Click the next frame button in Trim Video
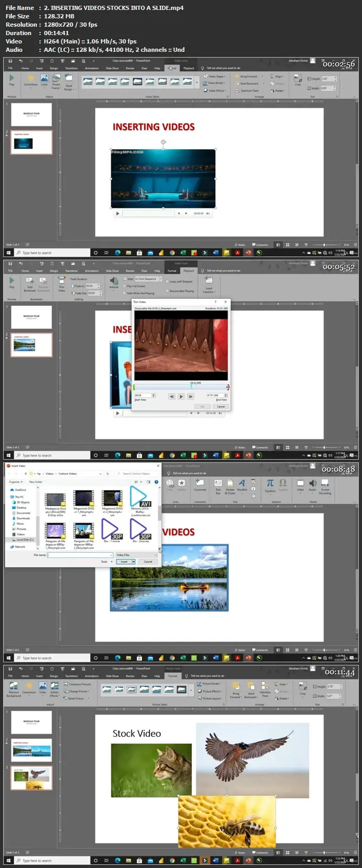362x868 pixels. coord(190,396)
